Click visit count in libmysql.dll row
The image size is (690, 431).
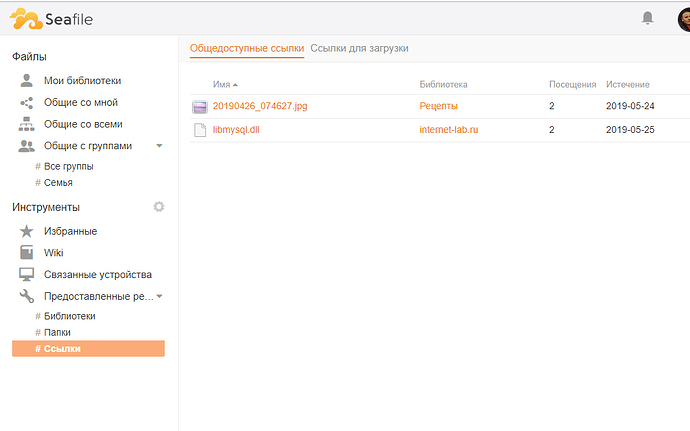tap(552, 130)
